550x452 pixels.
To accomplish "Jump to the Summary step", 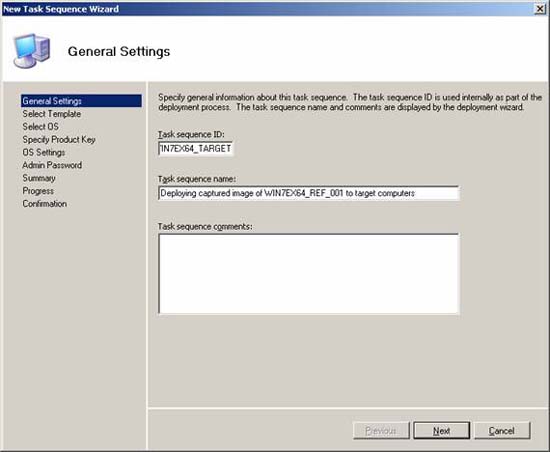I will click(39, 178).
